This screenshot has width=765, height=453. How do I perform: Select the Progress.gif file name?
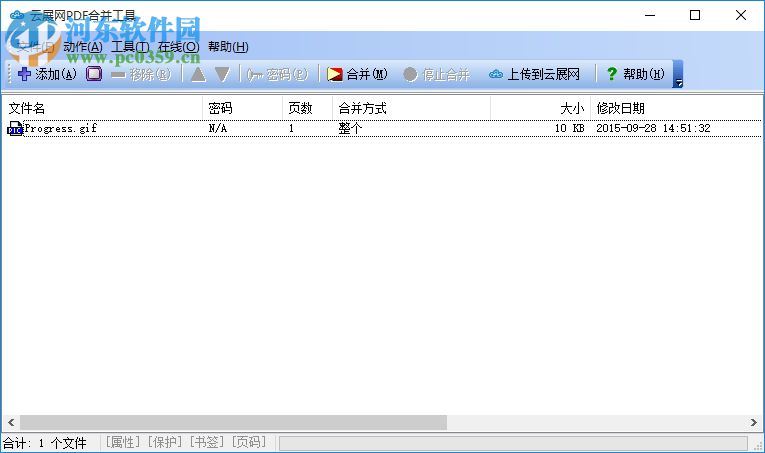coord(60,128)
